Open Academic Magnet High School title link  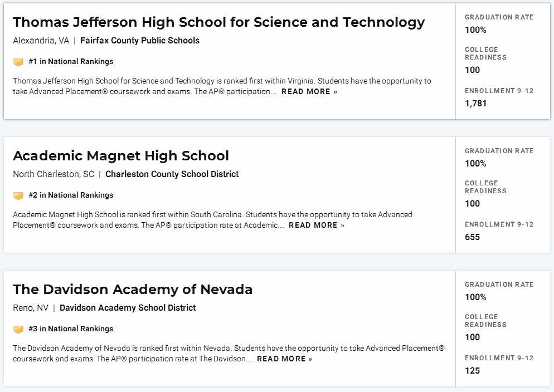coord(121,155)
